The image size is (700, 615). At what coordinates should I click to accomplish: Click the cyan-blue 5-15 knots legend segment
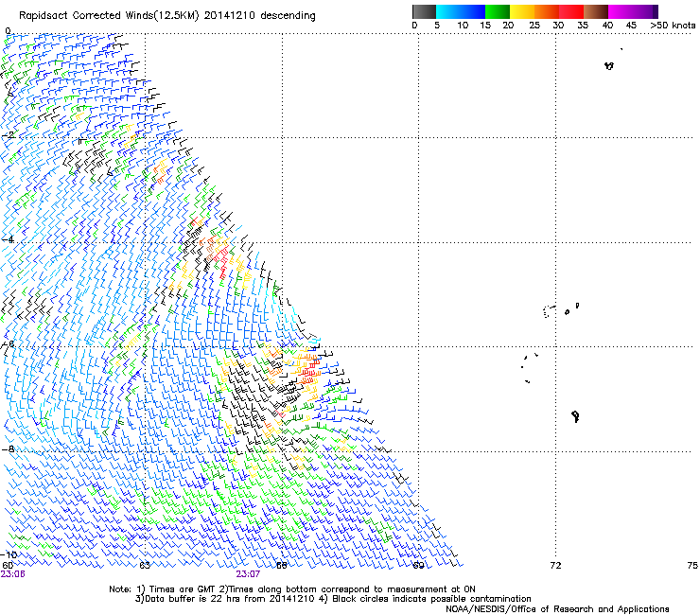pos(461,11)
